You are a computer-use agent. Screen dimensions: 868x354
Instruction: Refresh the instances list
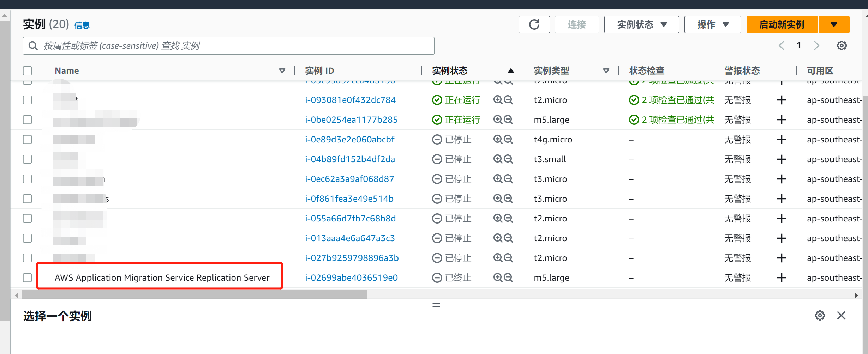(x=534, y=25)
